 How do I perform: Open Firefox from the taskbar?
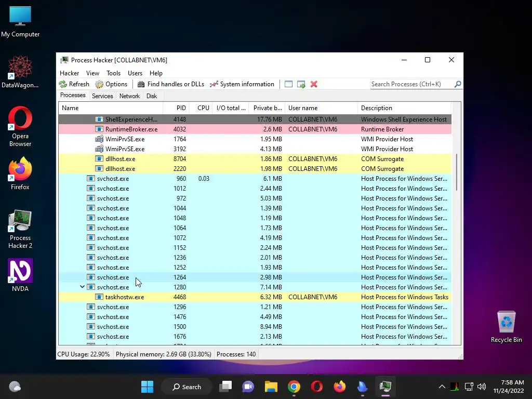pos(339,387)
